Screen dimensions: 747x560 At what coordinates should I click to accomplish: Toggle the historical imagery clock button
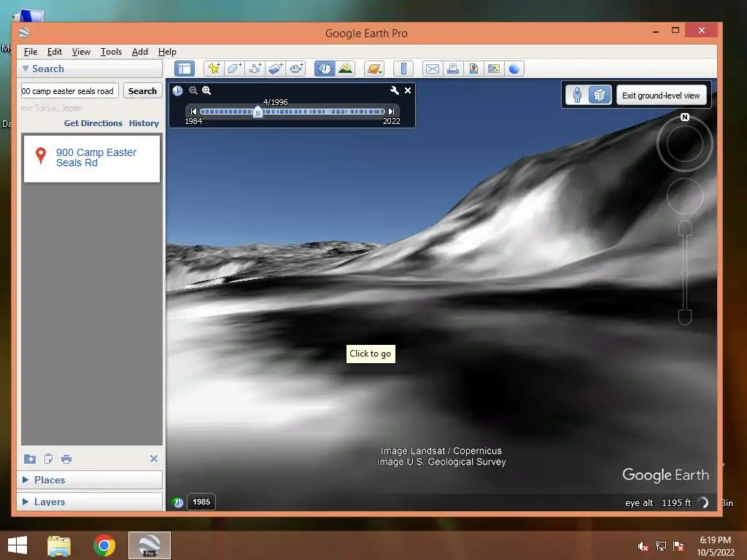pos(325,69)
